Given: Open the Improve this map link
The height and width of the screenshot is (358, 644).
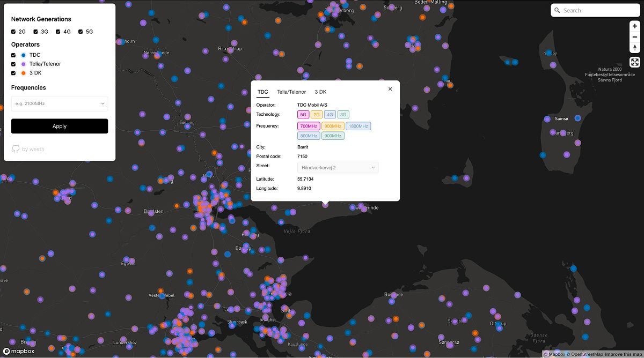Looking at the screenshot, I should coord(623,354).
